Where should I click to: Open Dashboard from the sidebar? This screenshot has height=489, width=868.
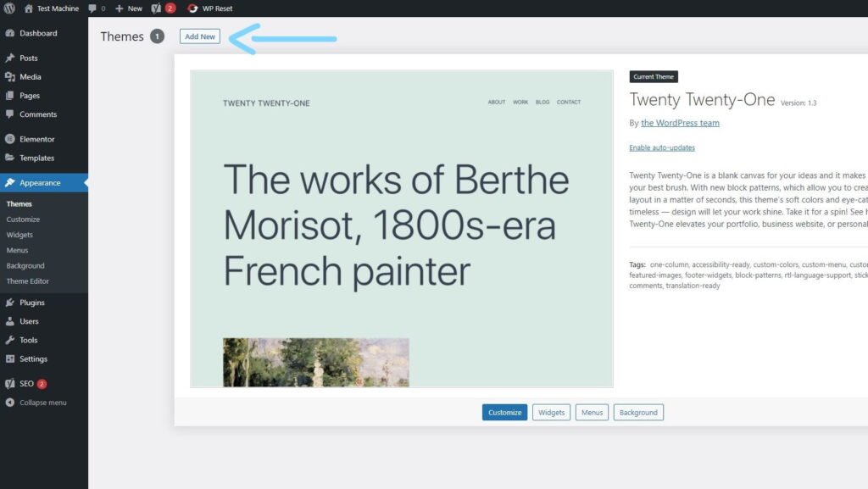[x=38, y=33]
